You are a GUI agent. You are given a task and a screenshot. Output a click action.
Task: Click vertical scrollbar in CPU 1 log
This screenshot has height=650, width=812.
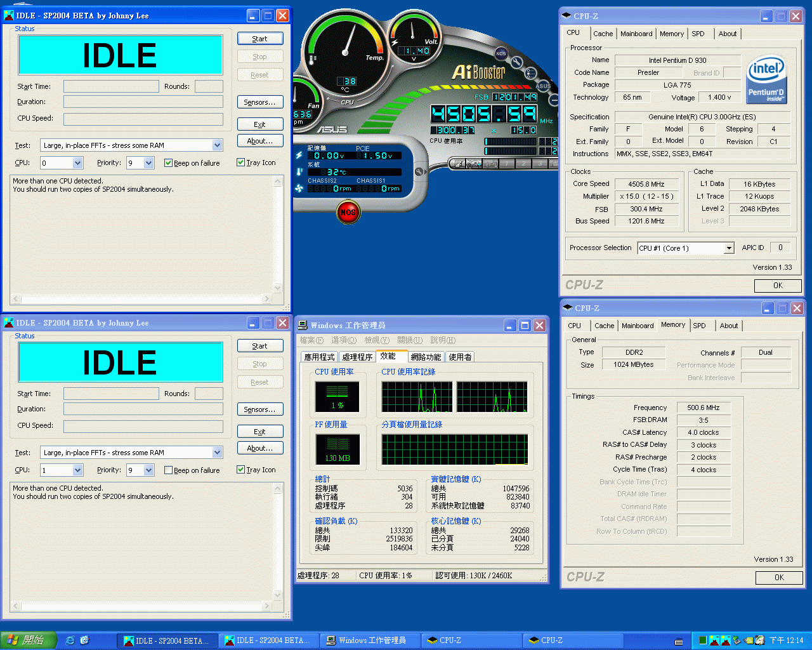click(x=277, y=541)
